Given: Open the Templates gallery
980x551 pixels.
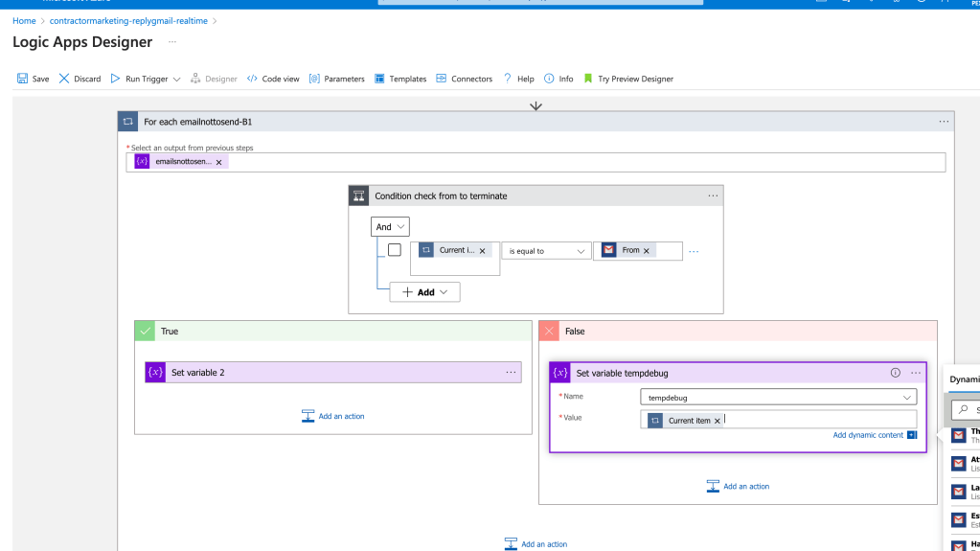Looking at the screenshot, I should pos(400,79).
